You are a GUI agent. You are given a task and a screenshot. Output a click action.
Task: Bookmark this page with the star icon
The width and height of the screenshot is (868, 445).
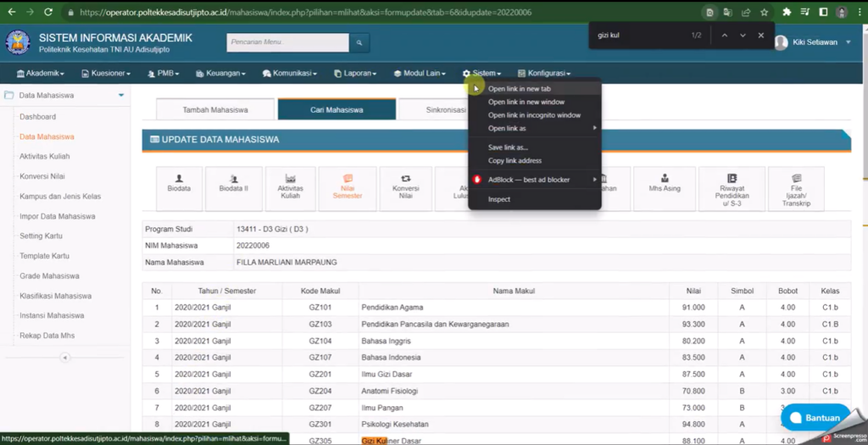[x=764, y=13]
